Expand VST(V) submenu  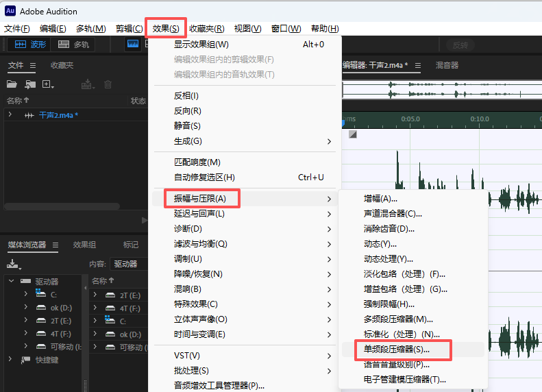point(245,356)
